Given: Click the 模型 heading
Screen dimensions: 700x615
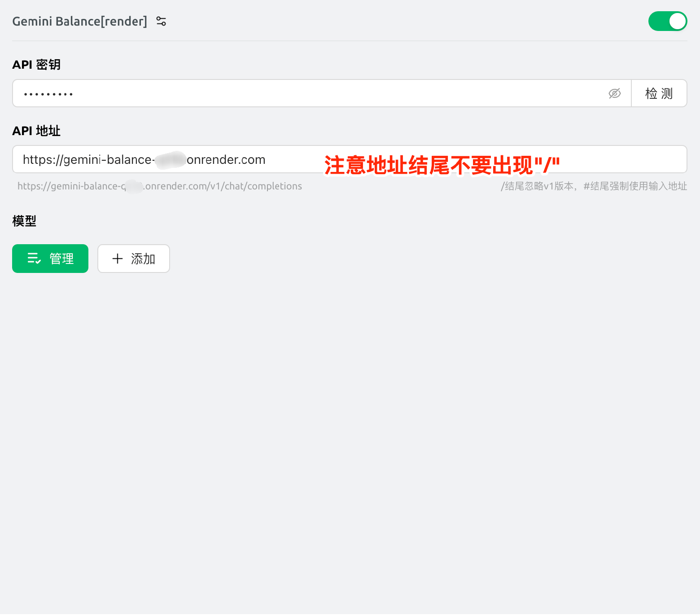Looking at the screenshot, I should click(x=24, y=221).
